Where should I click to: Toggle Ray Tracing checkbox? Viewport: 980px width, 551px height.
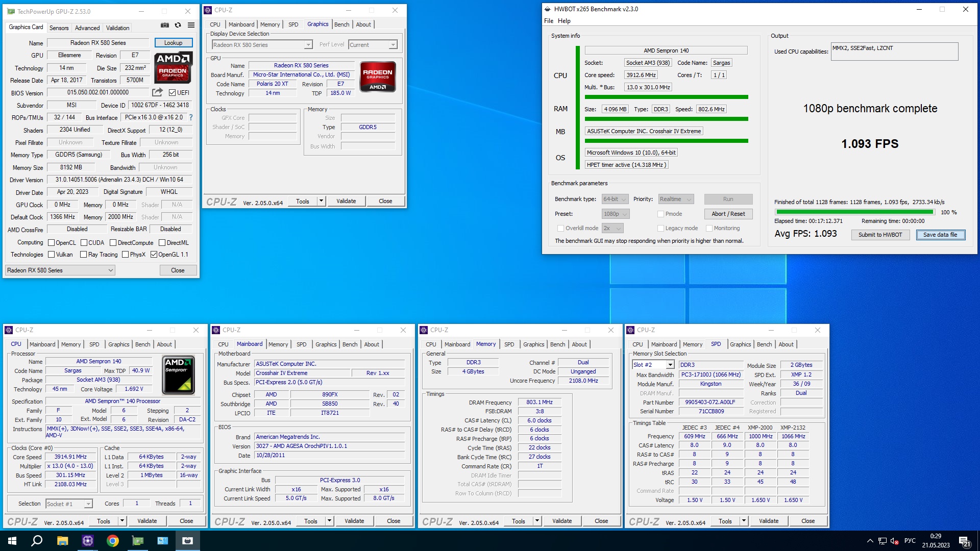83,255
